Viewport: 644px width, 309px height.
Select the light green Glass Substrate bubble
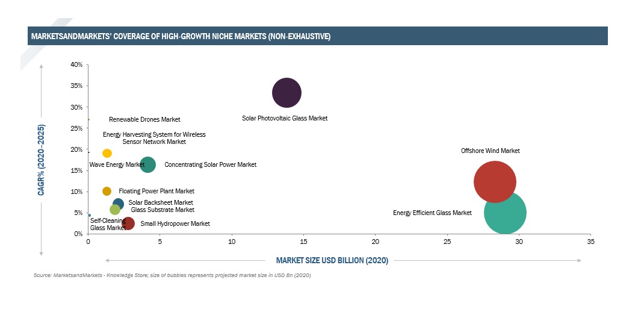115,210
